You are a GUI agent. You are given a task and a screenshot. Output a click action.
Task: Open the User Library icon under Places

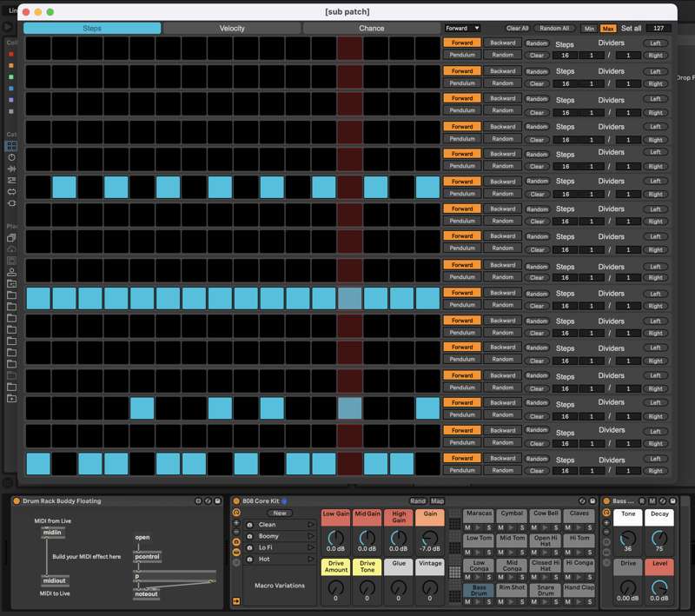click(x=11, y=272)
